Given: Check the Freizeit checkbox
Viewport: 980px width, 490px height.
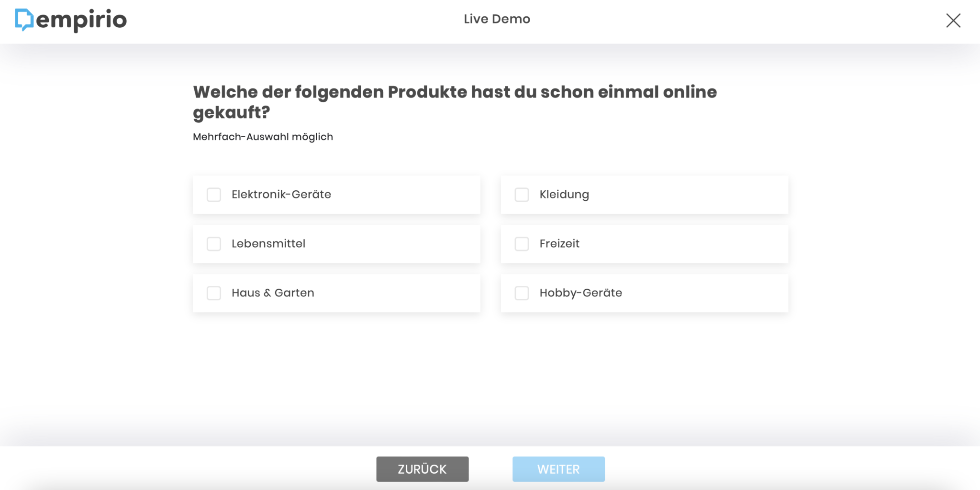Looking at the screenshot, I should tap(522, 244).
